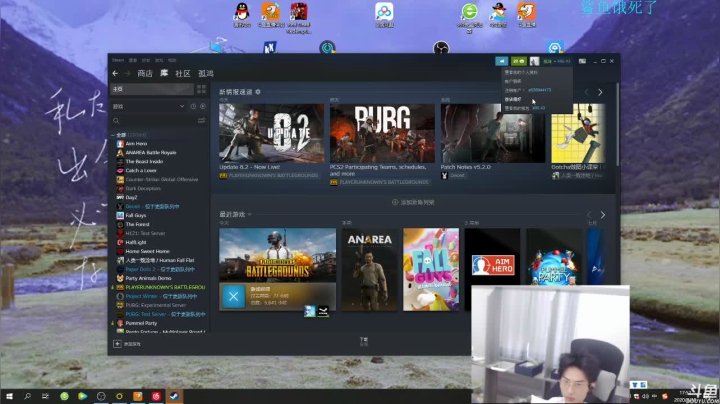This screenshot has height=404, width=720.
Task: Select Dark Deception in the list
Action: pyautogui.click(x=143, y=189)
